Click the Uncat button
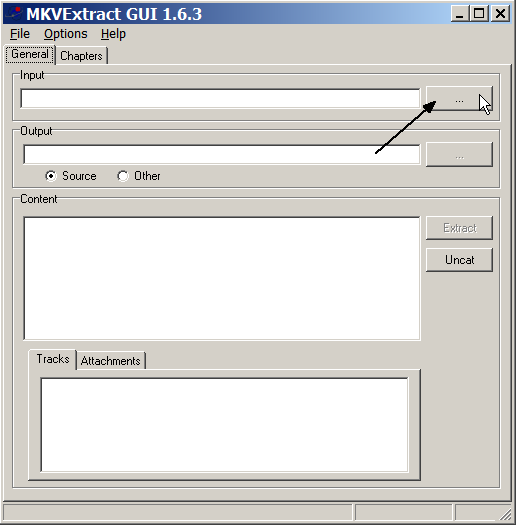516x525 pixels. 459,260
